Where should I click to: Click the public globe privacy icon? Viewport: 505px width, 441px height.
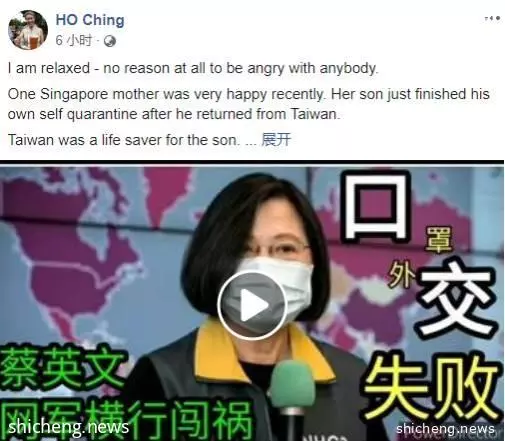click(x=110, y=41)
